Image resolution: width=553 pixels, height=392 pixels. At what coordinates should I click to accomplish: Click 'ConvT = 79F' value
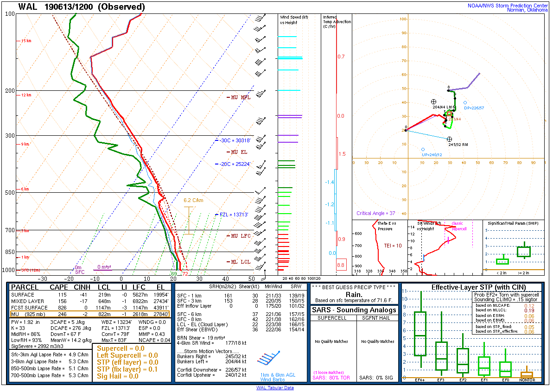pyautogui.click(x=116, y=334)
